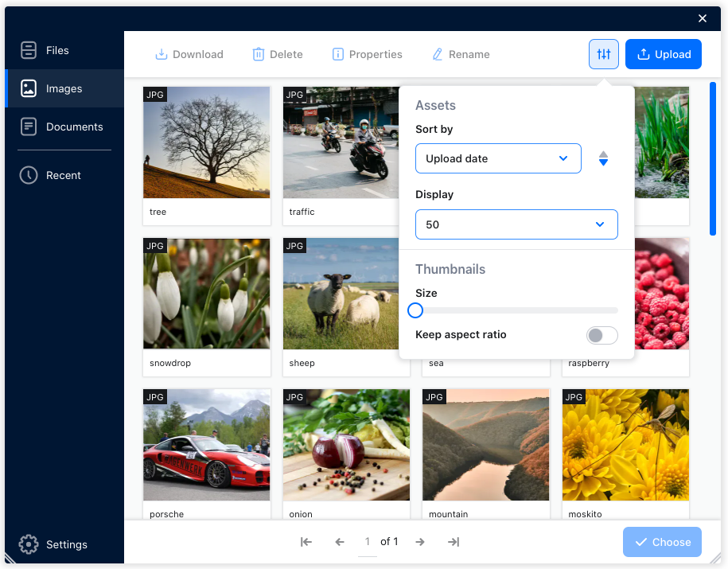Select the snowdrop image thumbnail
The image size is (728, 569).
207,294
